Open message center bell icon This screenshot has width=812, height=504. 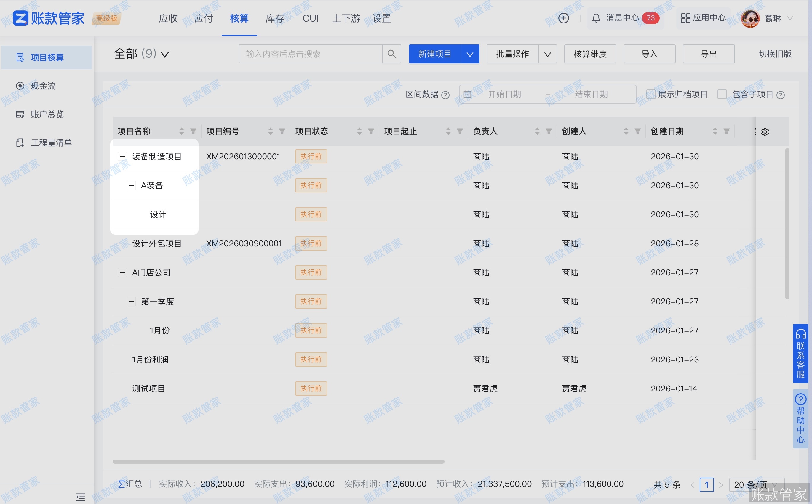[x=596, y=18]
